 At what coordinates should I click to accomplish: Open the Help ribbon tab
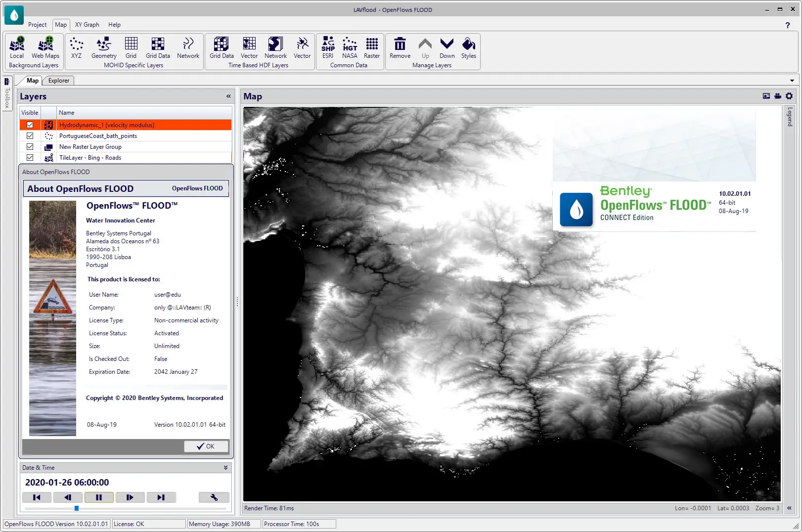(114, 25)
